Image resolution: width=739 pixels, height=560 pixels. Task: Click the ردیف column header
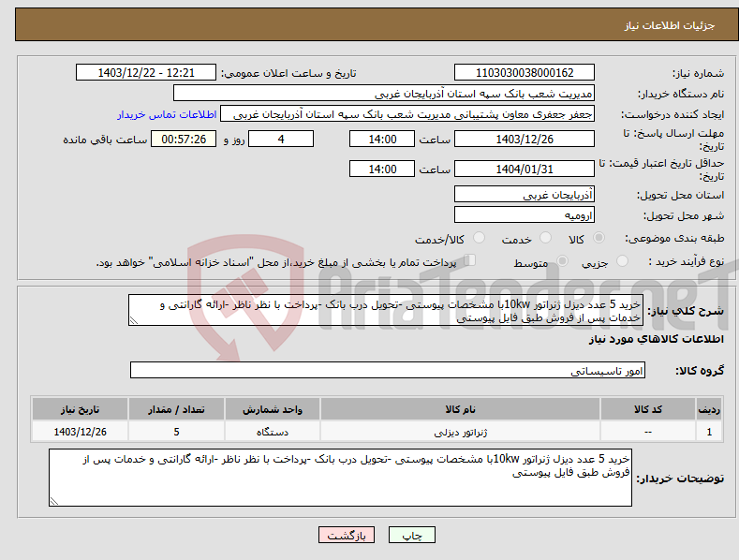point(709,409)
